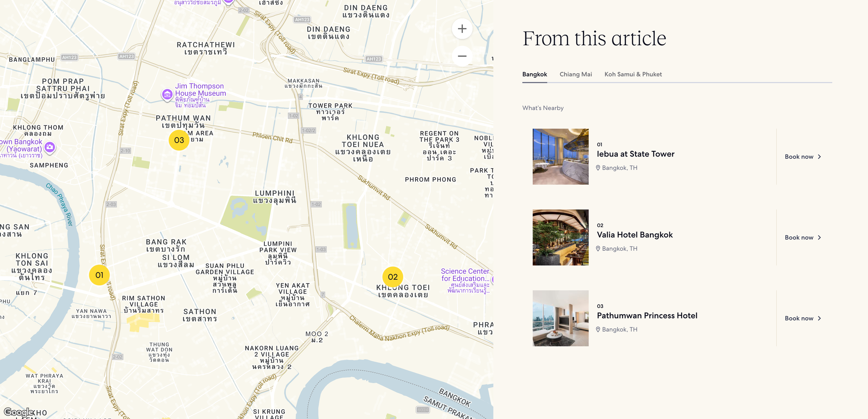The image size is (868, 419).
Task: Zoom in on the map
Action: 462,29
